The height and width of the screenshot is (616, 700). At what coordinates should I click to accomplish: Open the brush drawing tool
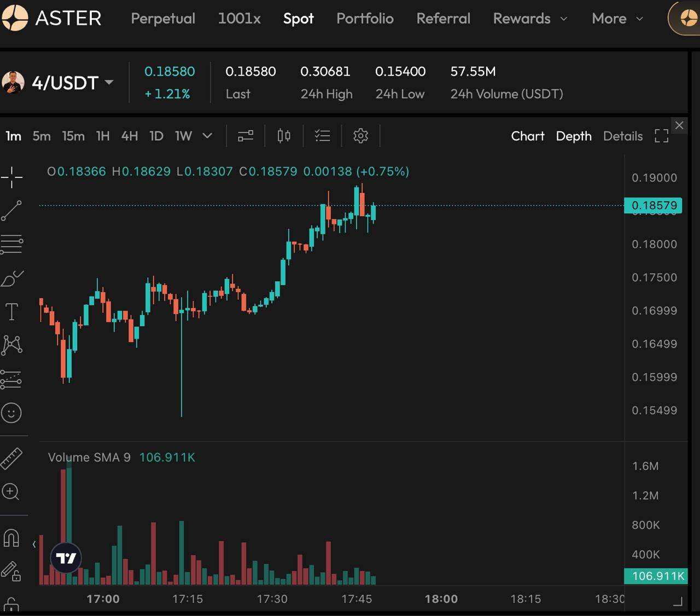click(x=11, y=278)
